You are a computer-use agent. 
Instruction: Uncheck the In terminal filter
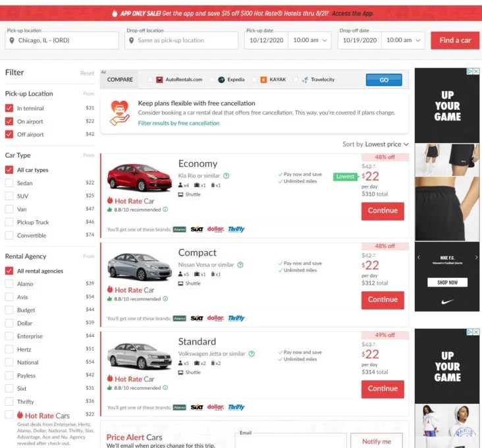coord(9,108)
